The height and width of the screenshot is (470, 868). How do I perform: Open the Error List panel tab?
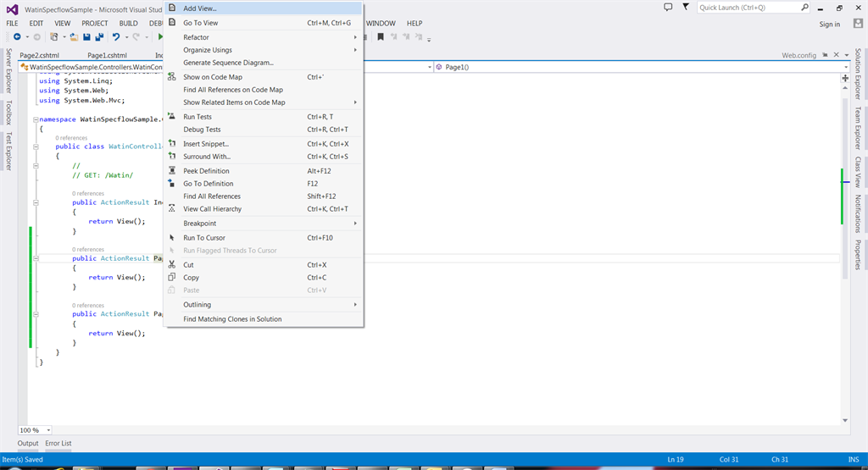pyautogui.click(x=58, y=444)
